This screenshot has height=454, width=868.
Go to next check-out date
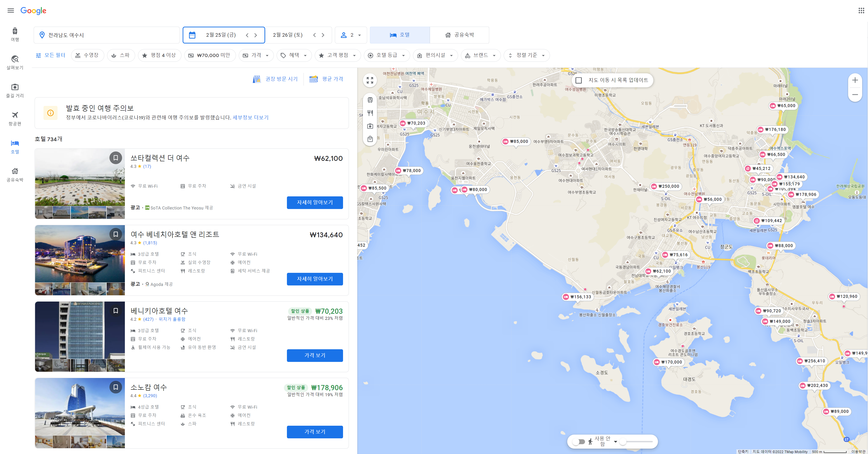[x=323, y=35]
